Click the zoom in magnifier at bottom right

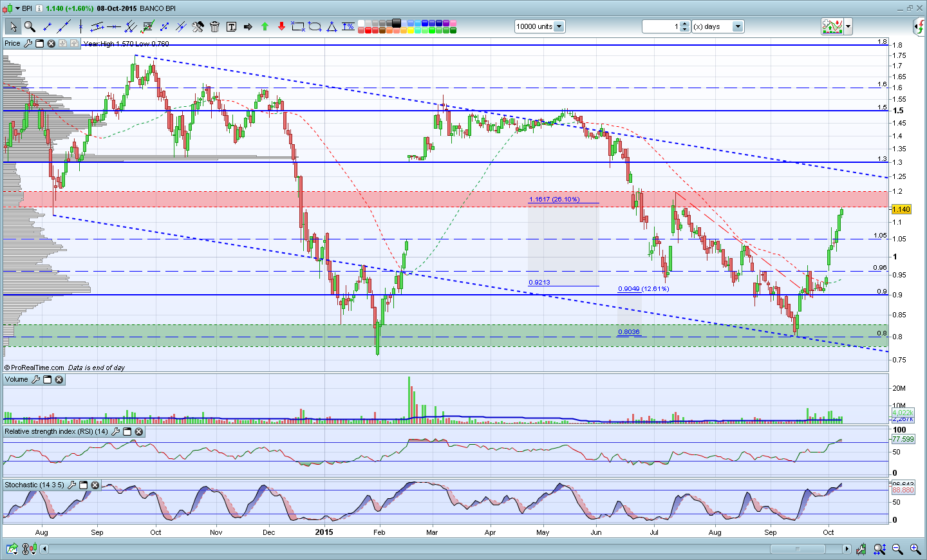tap(915, 549)
